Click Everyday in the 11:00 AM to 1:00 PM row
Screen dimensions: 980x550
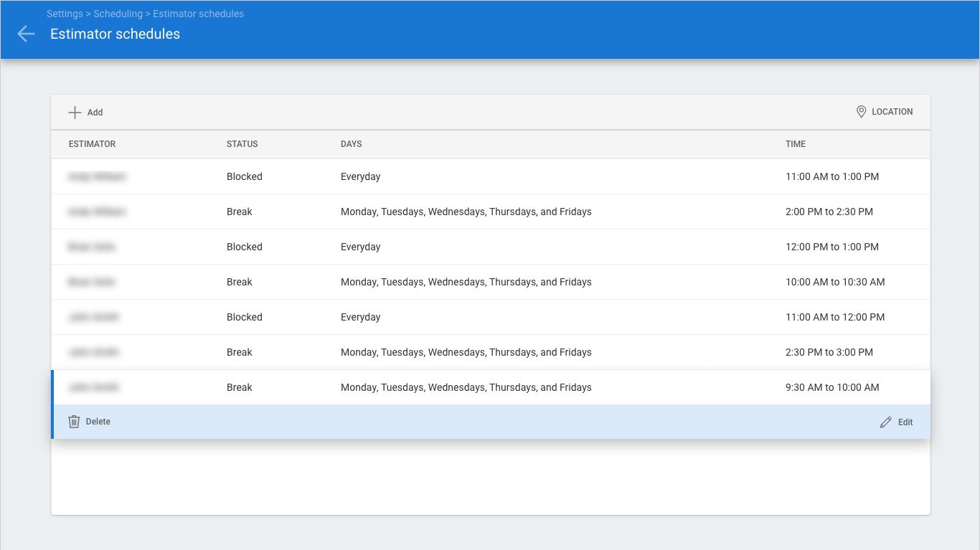(361, 176)
